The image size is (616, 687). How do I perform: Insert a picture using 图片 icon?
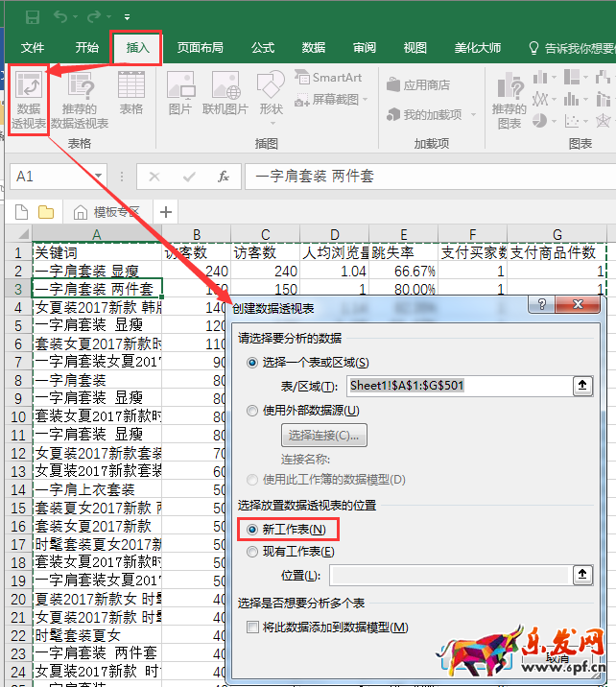point(180,94)
